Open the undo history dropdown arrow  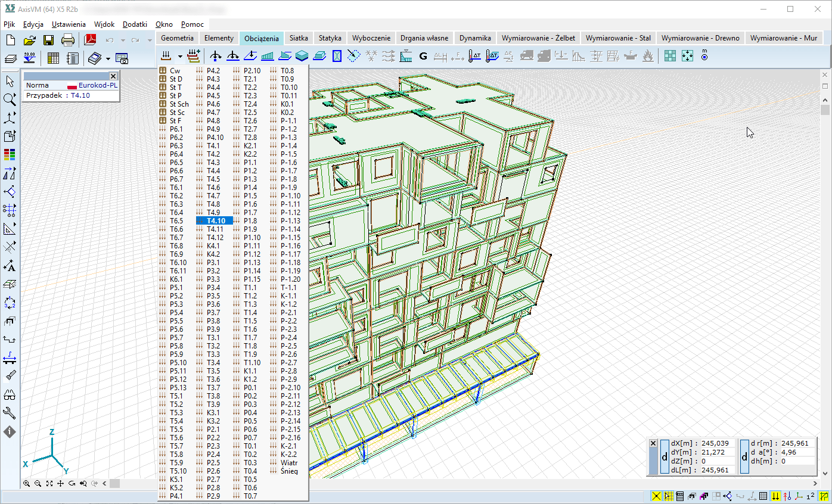123,41
